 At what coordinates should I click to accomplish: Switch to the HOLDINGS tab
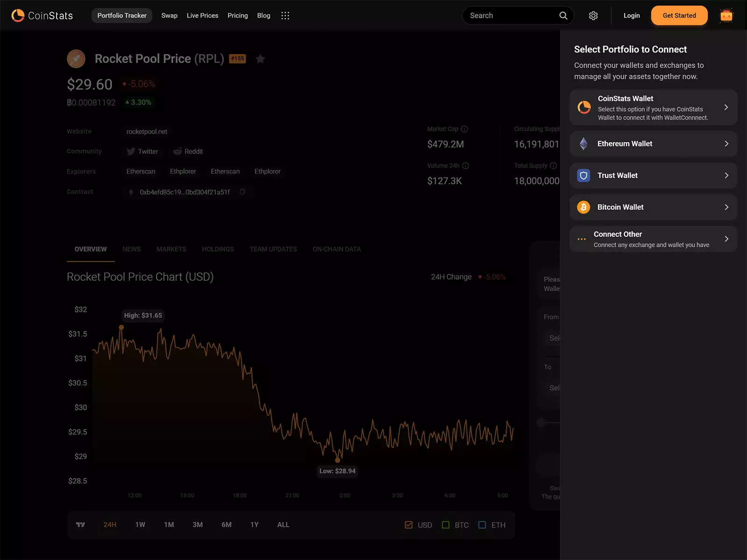click(x=218, y=249)
